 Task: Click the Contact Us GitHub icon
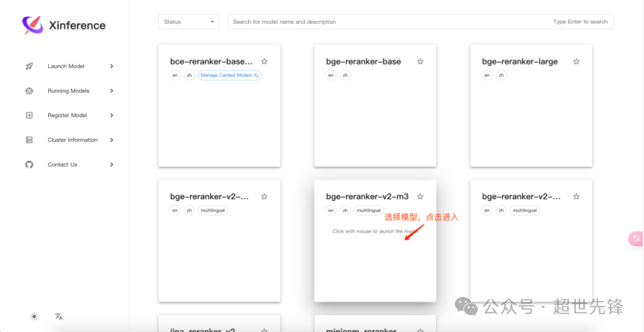[29, 164]
